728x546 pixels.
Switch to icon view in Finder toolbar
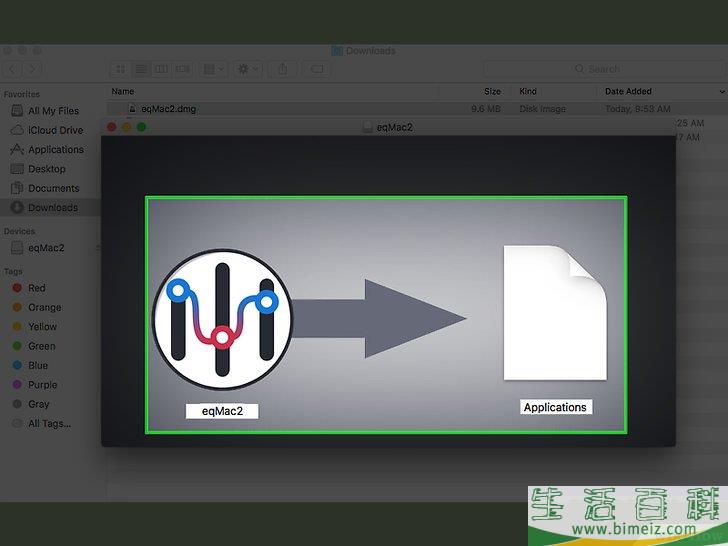click(121, 69)
